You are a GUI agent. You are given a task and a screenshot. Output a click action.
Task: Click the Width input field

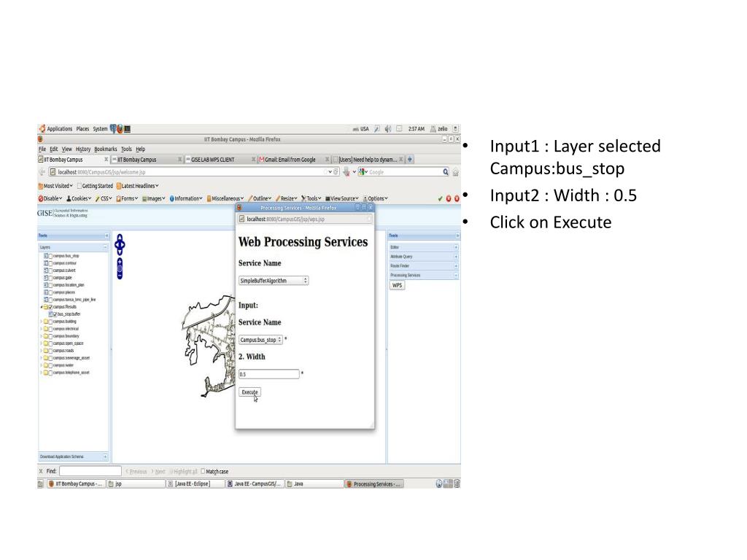269,374
